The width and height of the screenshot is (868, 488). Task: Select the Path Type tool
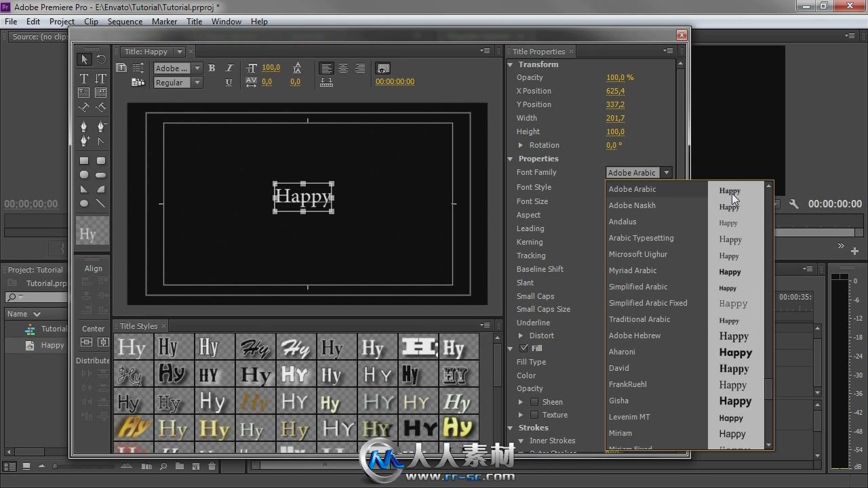84,107
